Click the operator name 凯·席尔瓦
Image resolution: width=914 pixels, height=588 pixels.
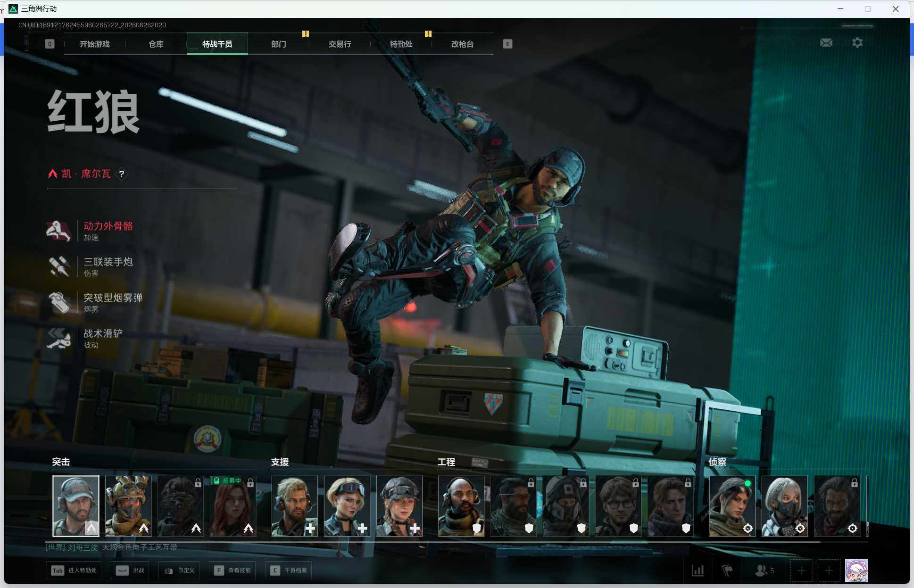pos(86,174)
